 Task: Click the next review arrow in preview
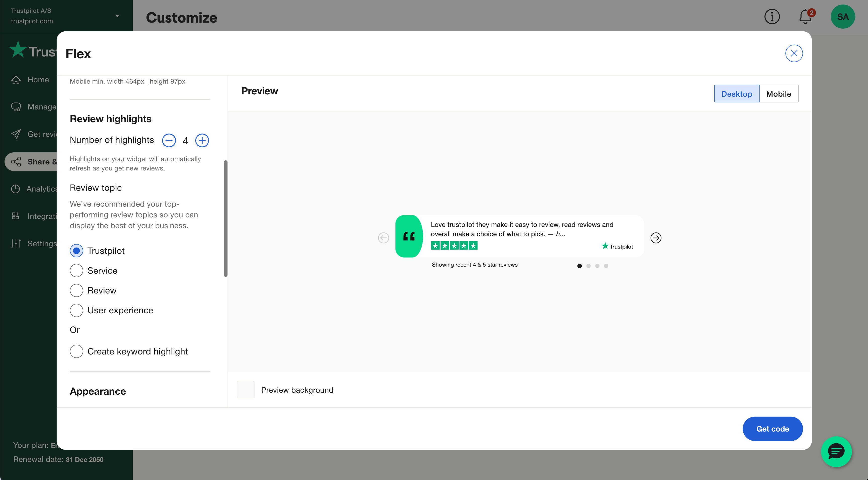656,238
